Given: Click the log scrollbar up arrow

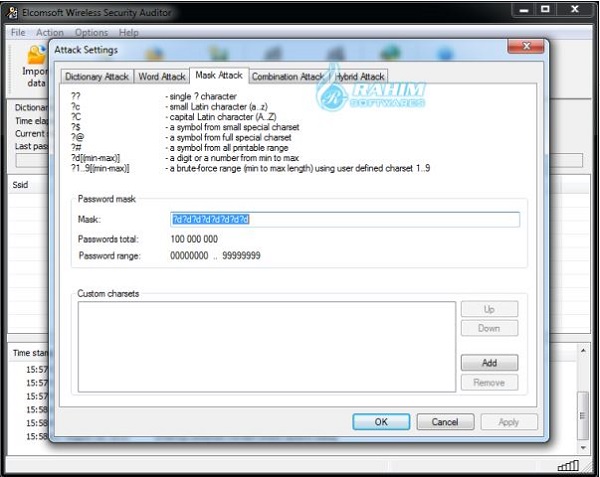Looking at the screenshot, I should [x=583, y=350].
